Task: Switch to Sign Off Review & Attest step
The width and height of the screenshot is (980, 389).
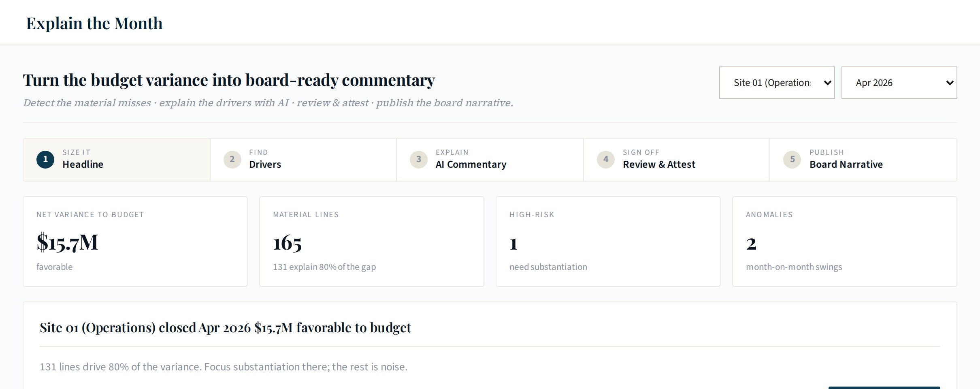Action: click(677, 160)
